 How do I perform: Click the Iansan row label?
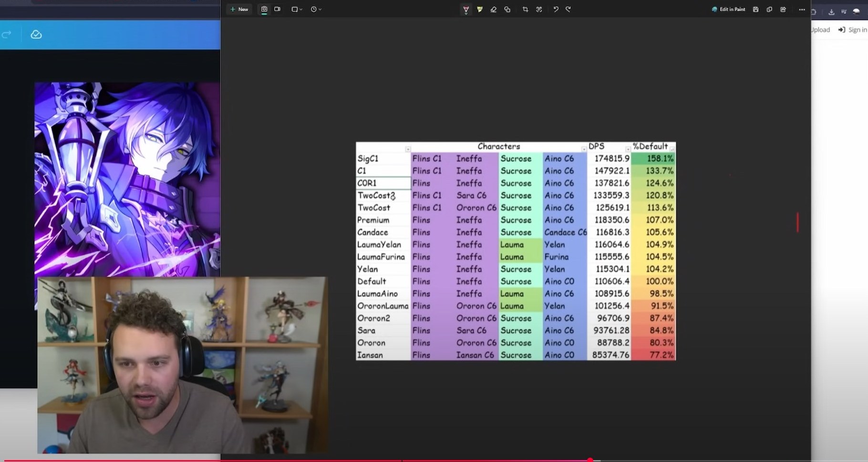click(x=370, y=355)
